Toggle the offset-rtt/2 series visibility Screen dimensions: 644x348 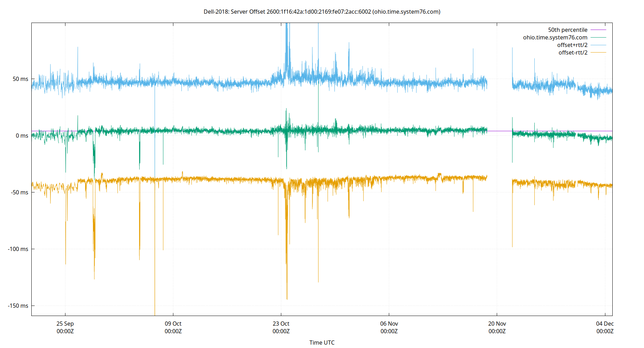click(573, 52)
